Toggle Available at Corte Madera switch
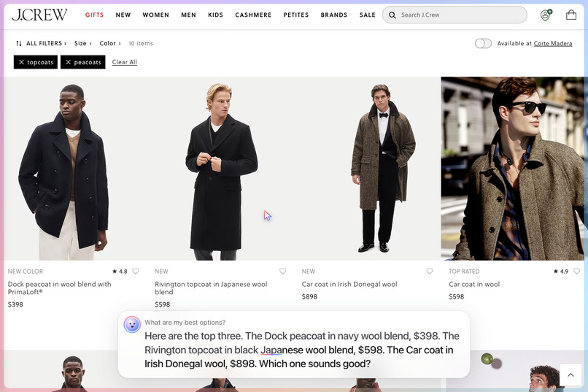 [483, 44]
